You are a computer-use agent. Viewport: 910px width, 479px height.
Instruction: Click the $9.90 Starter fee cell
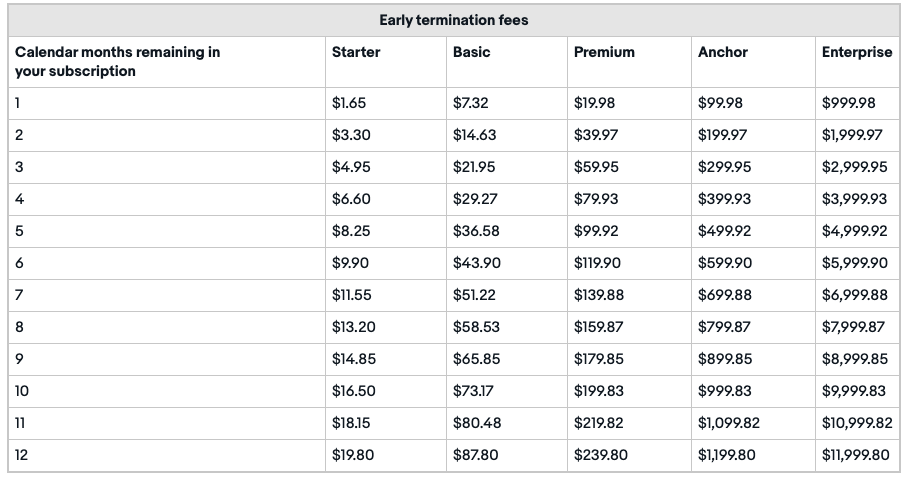pos(351,263)
